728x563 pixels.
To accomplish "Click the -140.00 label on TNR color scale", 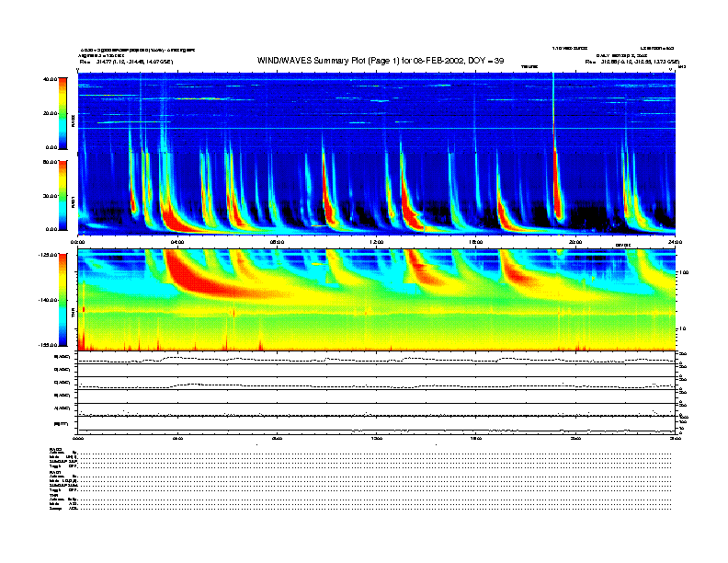I will (x=48, y=300).
